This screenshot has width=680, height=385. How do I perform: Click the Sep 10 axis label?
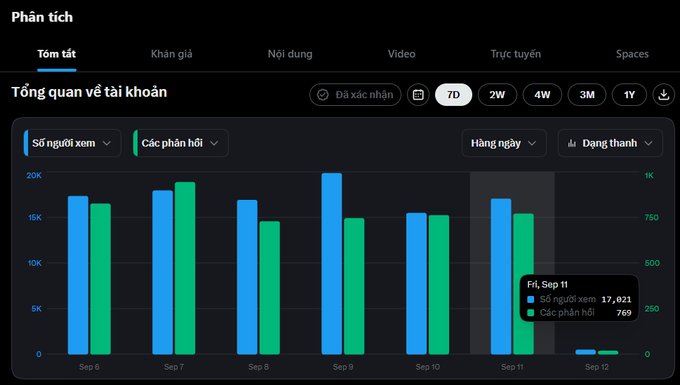pos(428,367)
